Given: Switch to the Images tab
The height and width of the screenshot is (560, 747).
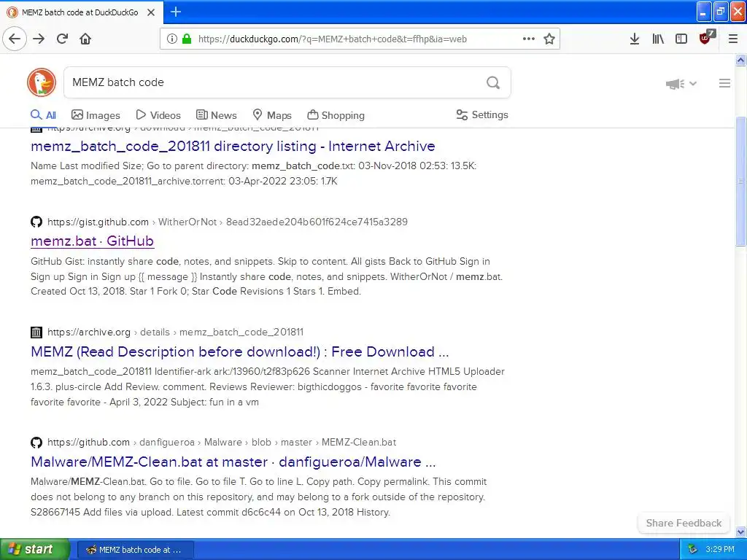Looking at the screenshot, I should (x=96, y=115).
